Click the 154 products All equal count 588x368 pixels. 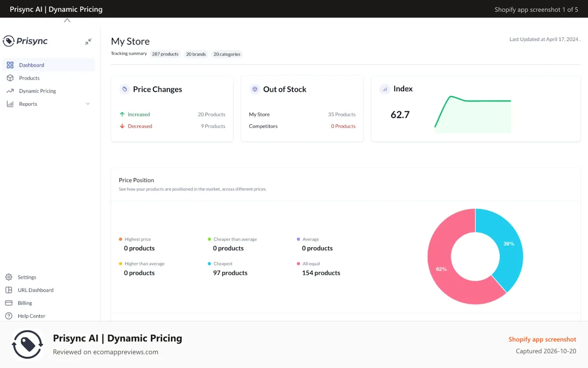321,273
